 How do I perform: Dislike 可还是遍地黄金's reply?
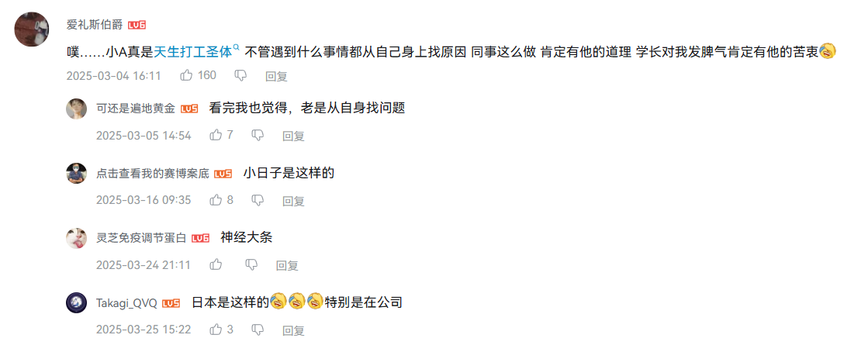258,135
